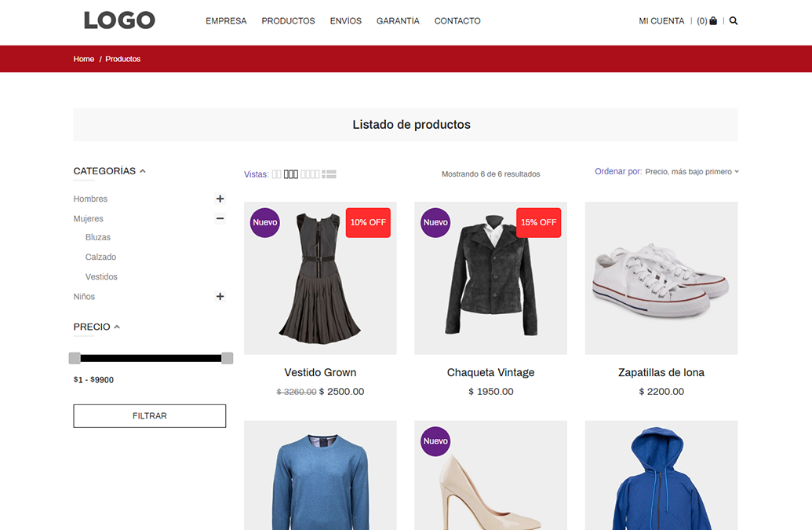Click the minimum price slider handle
The width and height of the screenshot is (812, 530).
(75, 358)
